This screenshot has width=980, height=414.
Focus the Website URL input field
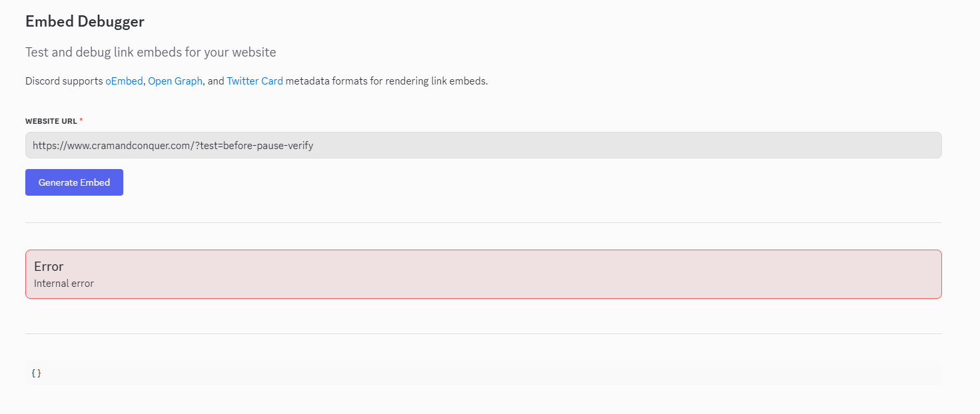tap(483, 145)
